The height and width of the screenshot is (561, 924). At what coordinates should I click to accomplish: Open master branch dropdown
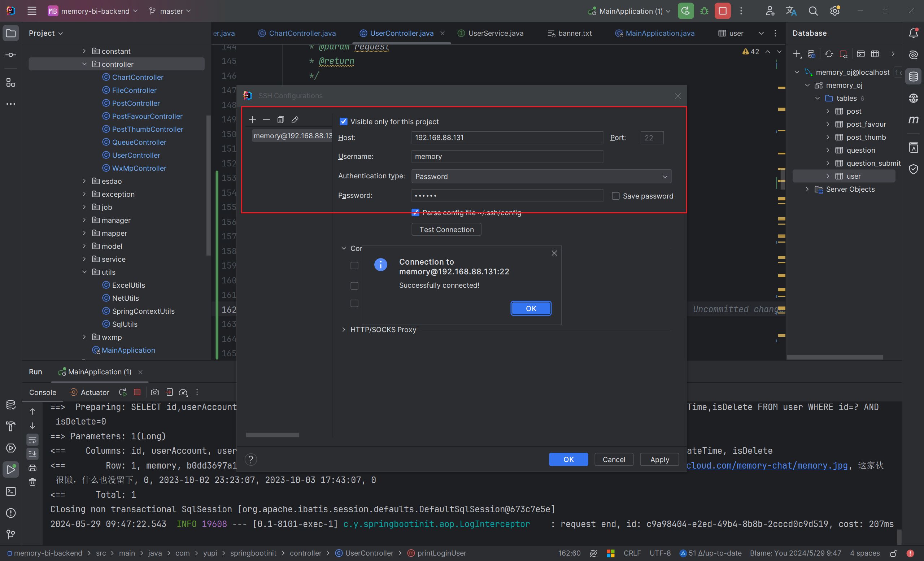tap(170, 11)
